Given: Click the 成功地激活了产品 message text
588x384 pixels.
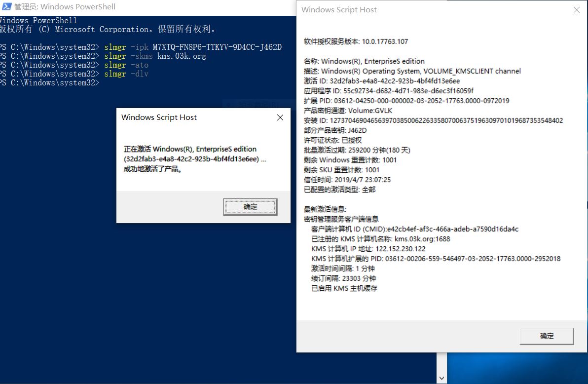Looking at the screenshot, I should (x=152, y=169).
